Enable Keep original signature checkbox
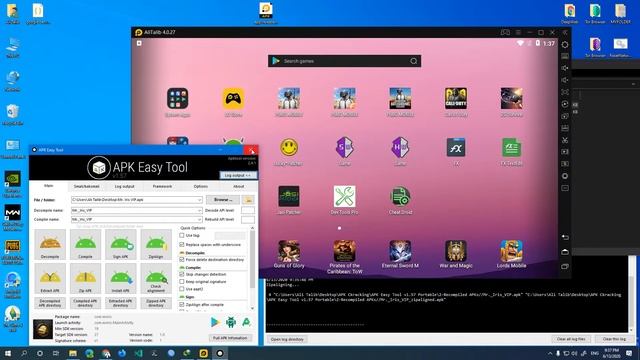640x360 pixels. click(182, 282)
